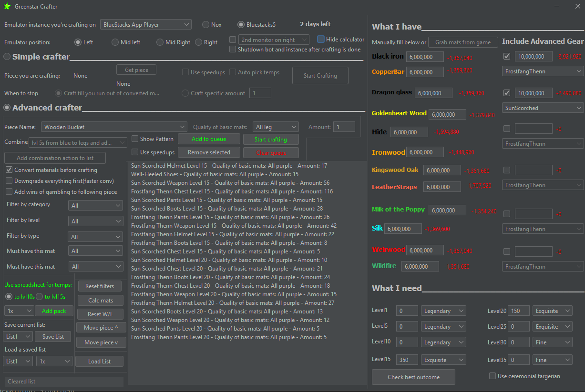Click the Silk amount input field
The width and height of the screenshot is (585, 392).
tap(403, 229)
